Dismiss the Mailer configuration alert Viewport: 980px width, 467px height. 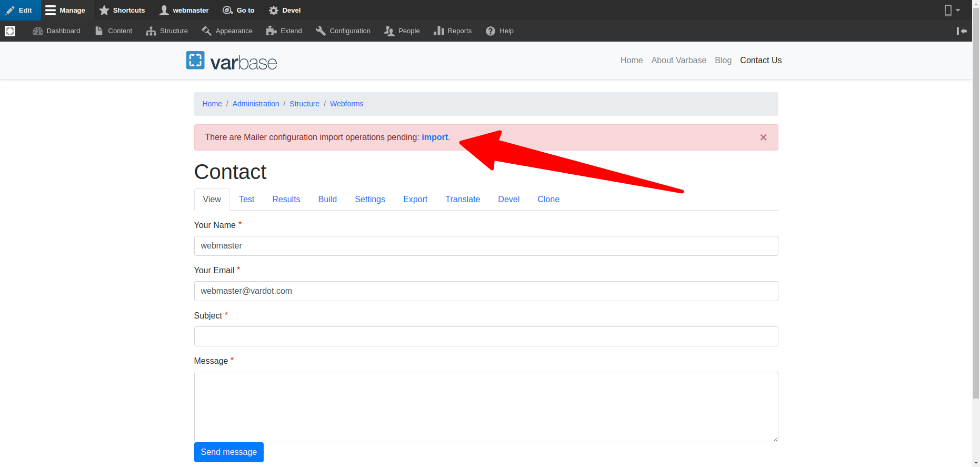point(763,137)
